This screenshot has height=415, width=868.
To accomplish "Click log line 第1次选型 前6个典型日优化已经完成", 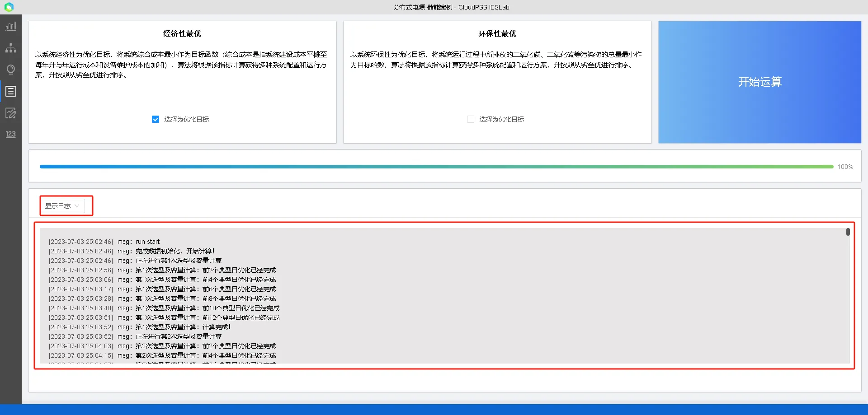I will pos(162,289).
